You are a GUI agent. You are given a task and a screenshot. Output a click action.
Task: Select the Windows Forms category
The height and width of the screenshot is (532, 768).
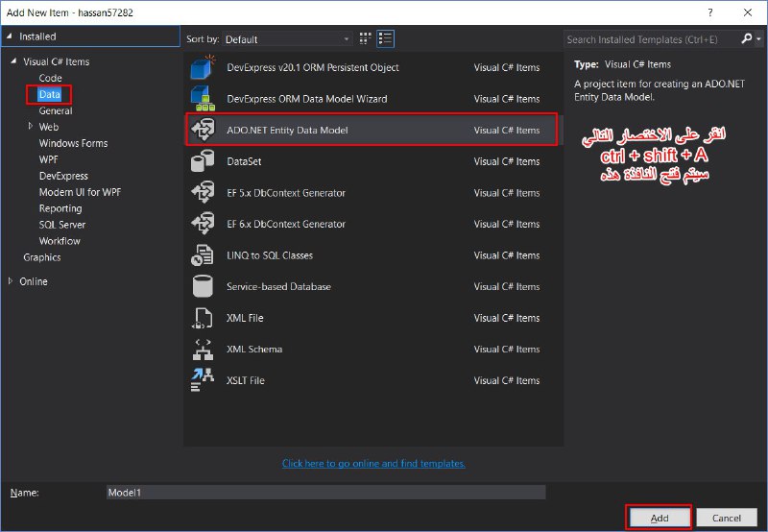tap(74, 143)
